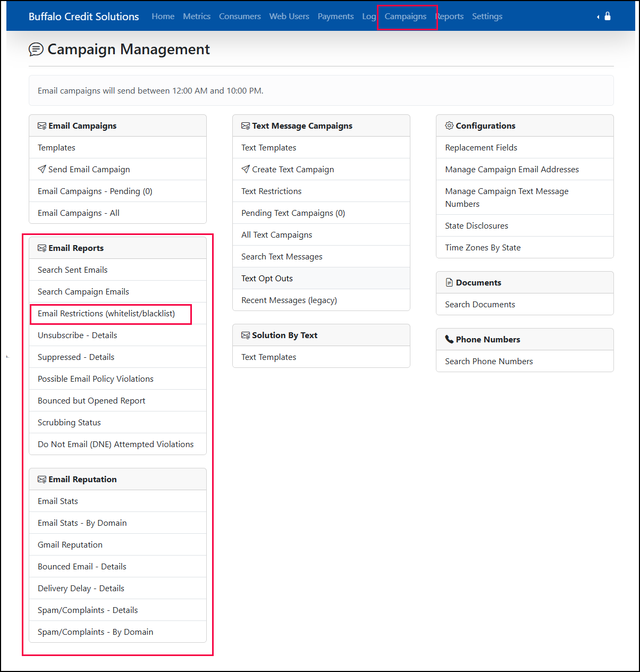
Task: Open the Consumers menu item
Action: [240, 16]
